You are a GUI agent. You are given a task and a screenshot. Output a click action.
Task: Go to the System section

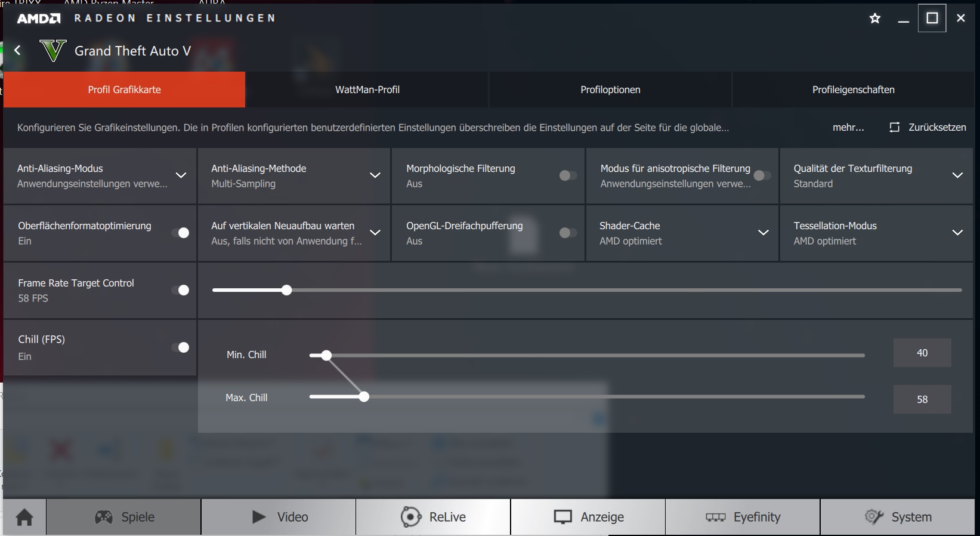pyautogui.click(x=898, y=517)
